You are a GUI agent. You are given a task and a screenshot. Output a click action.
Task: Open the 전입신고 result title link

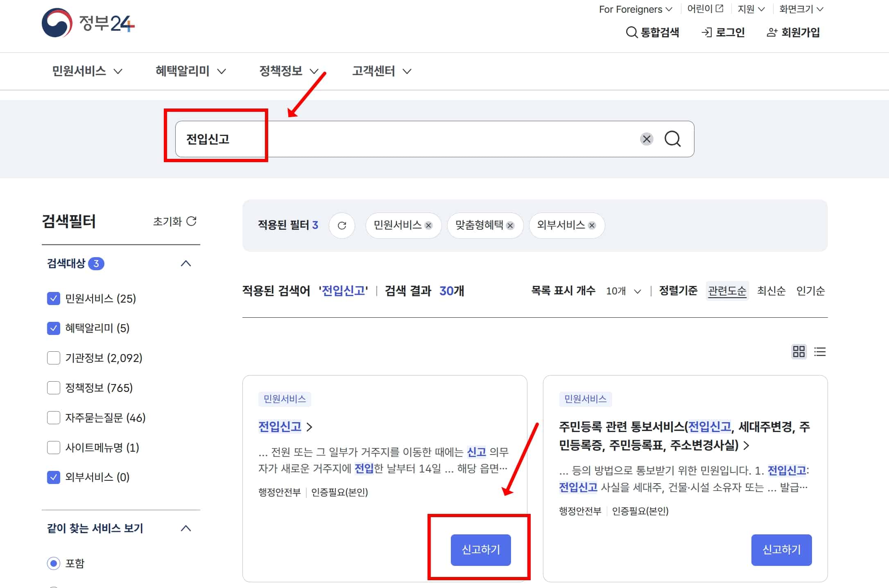285,427
